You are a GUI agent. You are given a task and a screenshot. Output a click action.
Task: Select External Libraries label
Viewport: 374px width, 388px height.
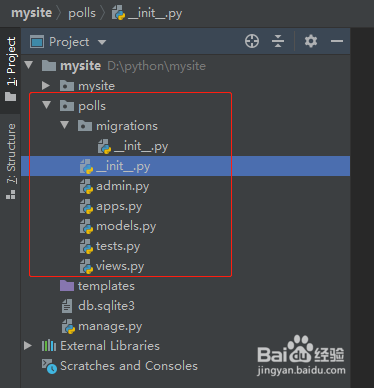coord(110,346)
